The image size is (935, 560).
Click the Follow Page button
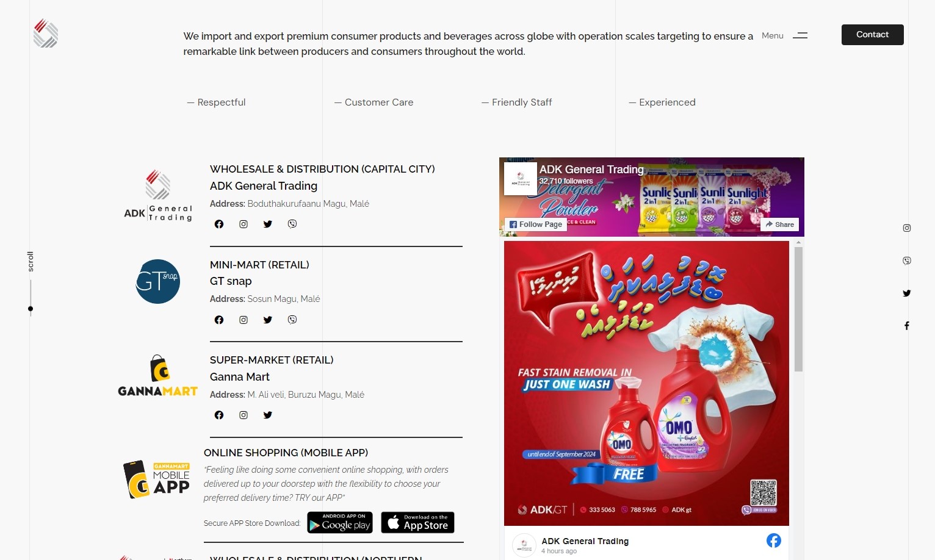coord(536,224)
